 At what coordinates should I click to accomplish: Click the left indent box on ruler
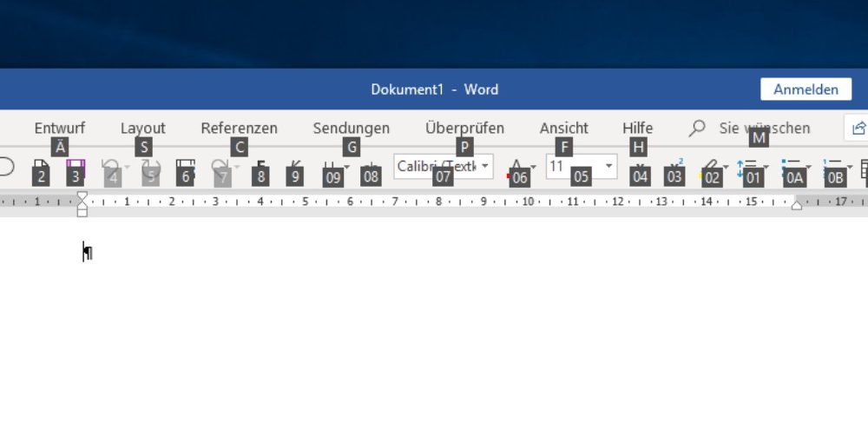[x=82, y=213]
